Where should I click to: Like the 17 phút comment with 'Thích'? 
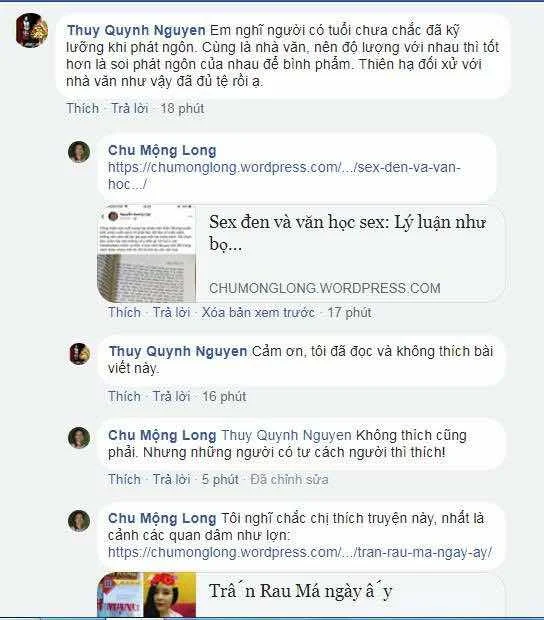(x=124, y=313)
